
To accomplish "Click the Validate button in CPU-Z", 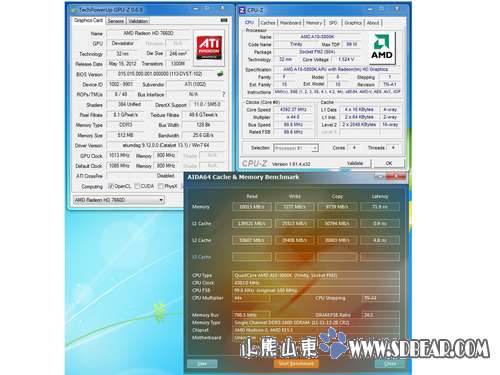I will tap(355, 163).
